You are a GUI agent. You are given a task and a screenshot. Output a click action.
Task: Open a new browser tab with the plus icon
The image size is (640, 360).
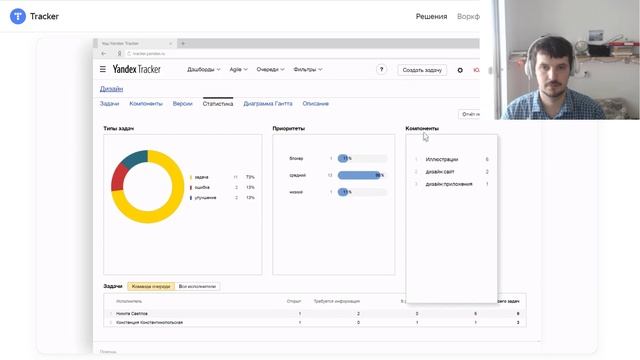183,43
